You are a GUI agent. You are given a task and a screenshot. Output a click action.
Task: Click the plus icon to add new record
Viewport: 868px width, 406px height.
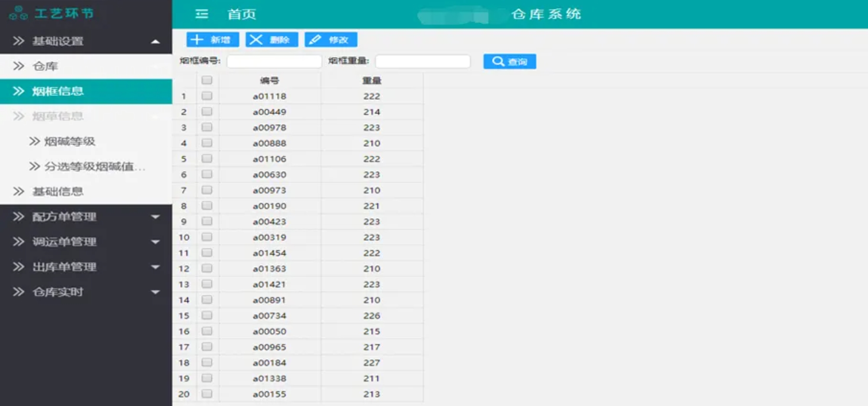pos(197,40)
